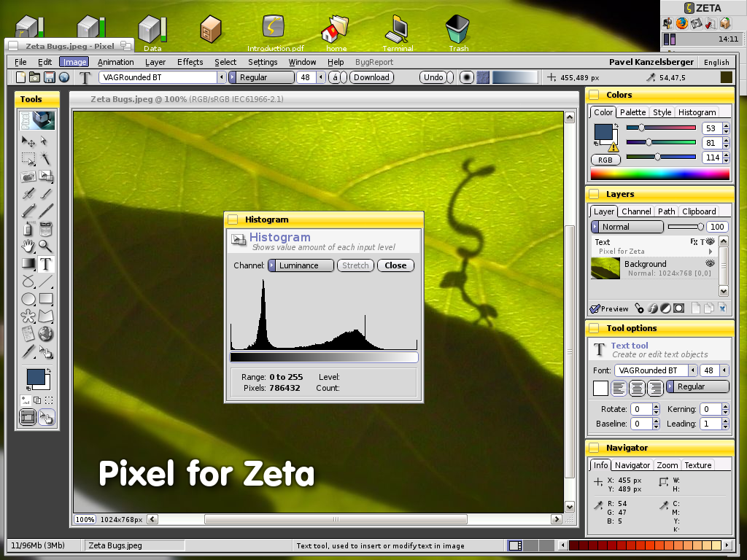Open the Regular style dropdown in Tool options
The height and width of the screenshot is (560, 747).
click(697, 386)
